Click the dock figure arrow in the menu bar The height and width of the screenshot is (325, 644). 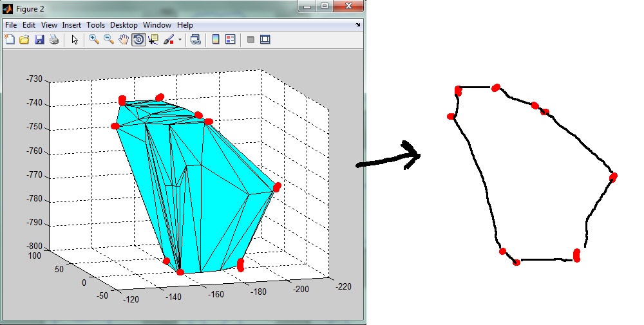[357, 25]
